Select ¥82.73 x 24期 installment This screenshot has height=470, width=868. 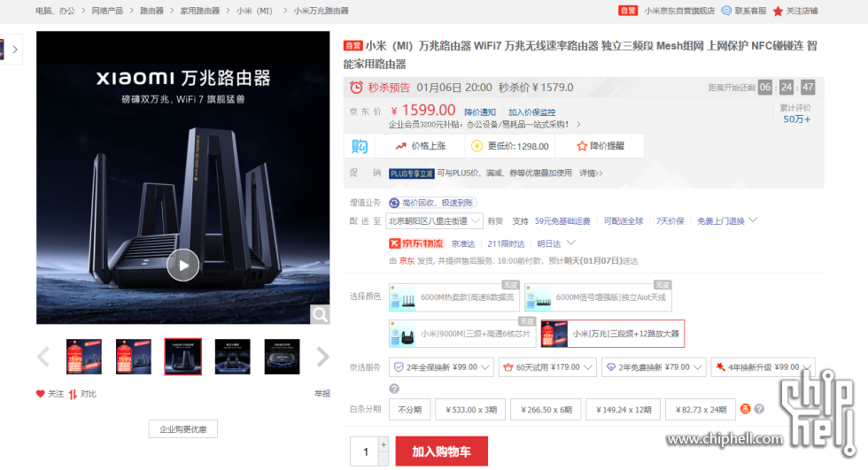coord(701,410)
